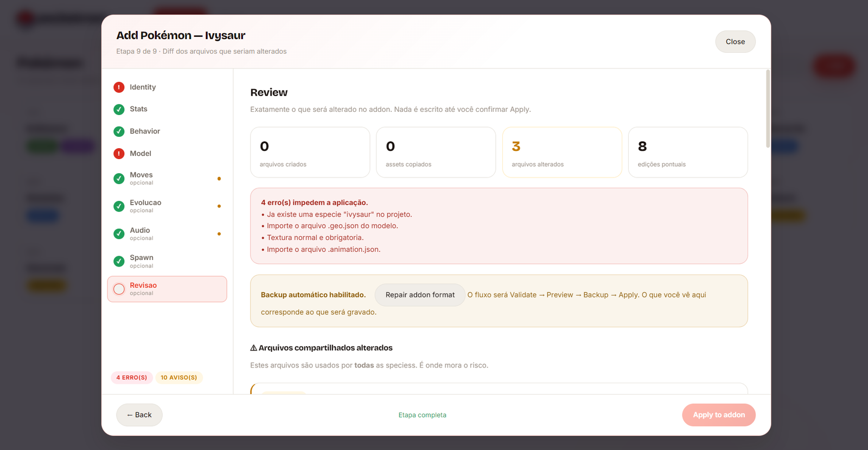Click the green check icon beside Stats

pos(119,110)
